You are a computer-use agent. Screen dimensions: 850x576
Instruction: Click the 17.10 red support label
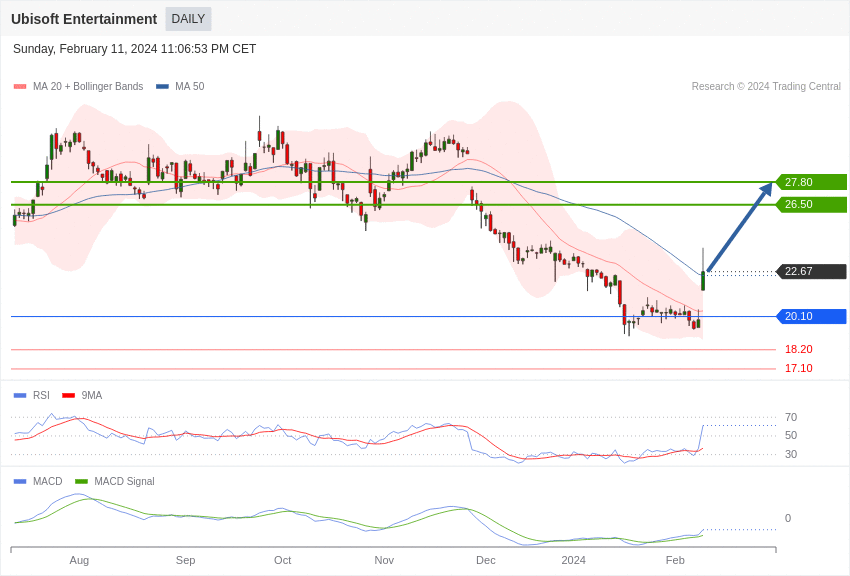798,368
